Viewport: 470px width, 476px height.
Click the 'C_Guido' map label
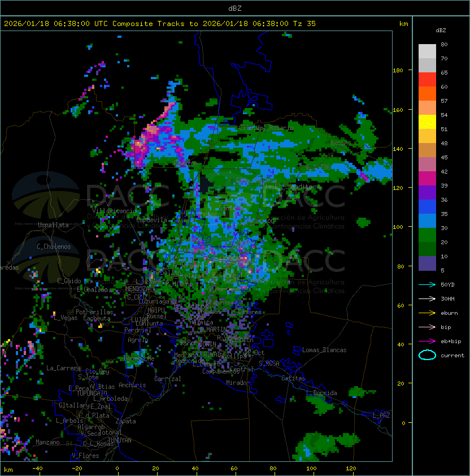pos(69,281)
